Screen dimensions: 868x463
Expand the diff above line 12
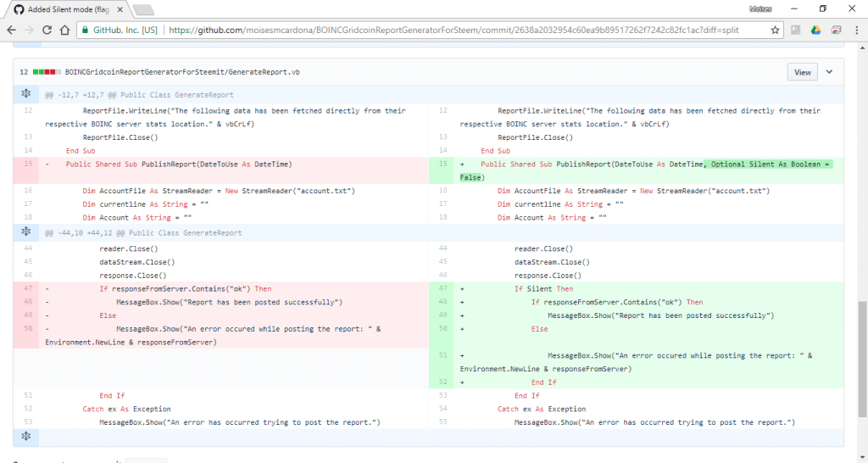pyautogui.click(x=26, y=94)
